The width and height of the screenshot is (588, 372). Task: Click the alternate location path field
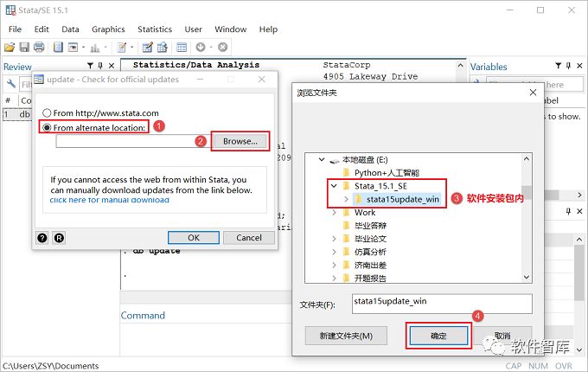tap(133, 141)
